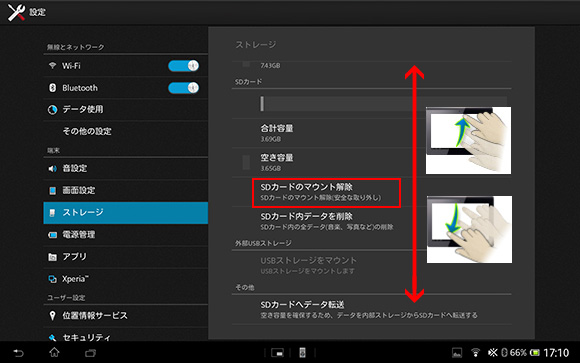The height and width of the screenshot is (363, 580).
Task: Tap the Back navigation button
Action: coord(18,353)
